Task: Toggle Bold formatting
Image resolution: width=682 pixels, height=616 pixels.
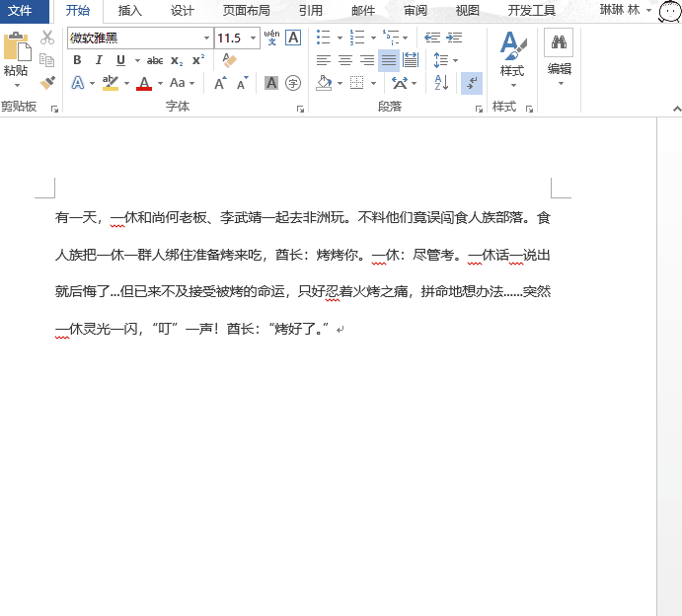Action: tap(77, 60)
